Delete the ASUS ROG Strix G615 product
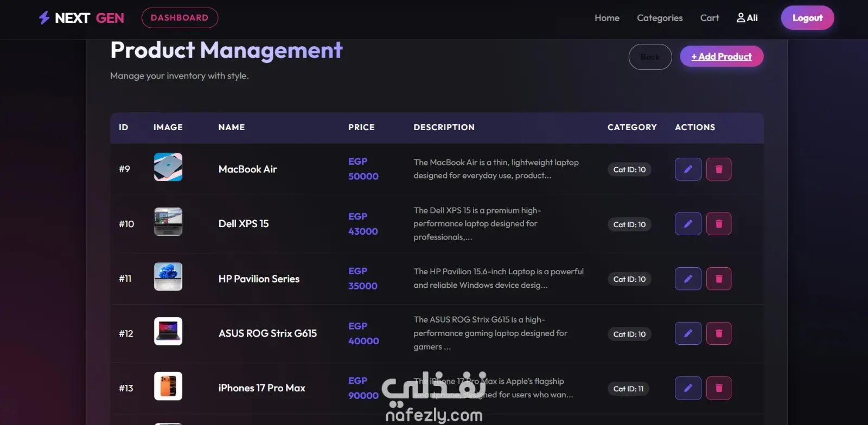 tap(719, 333)
